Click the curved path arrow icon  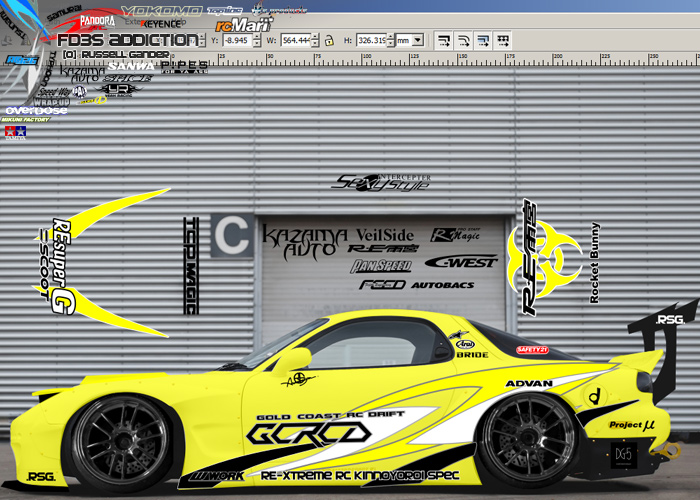coord(463,41)
